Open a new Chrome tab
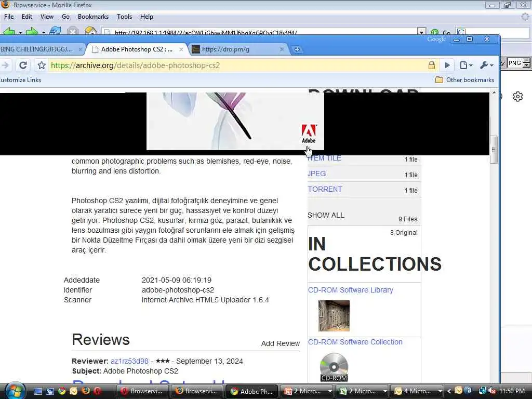This screenshot has height=399, width=532. pos(297,49)
